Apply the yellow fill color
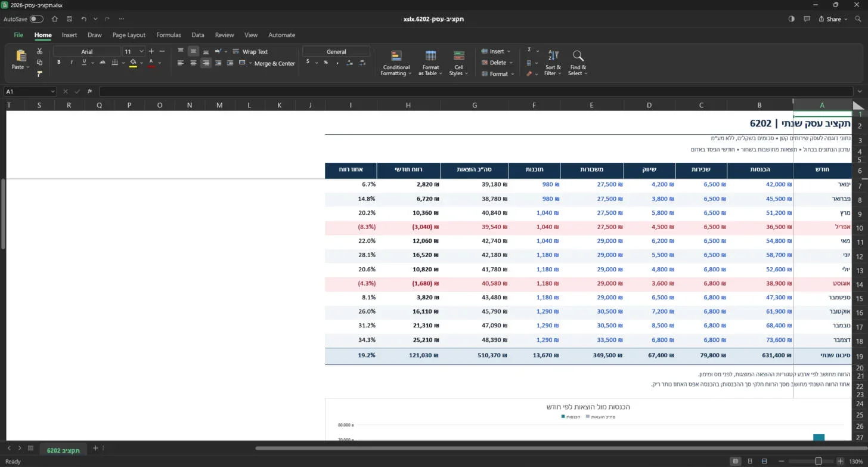Screen dimensions: 868x467 pyautogui.click(x=133, y=63)
